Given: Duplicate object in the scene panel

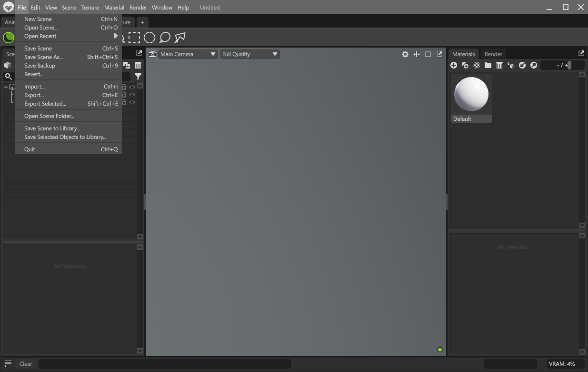Looking at the screenshot, I should click(x=127, y=65).
